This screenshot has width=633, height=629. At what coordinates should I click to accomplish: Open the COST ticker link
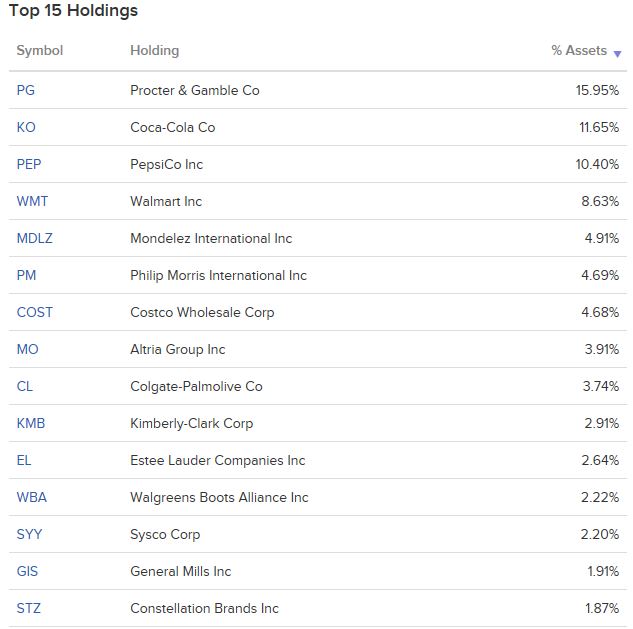[35, 312]
